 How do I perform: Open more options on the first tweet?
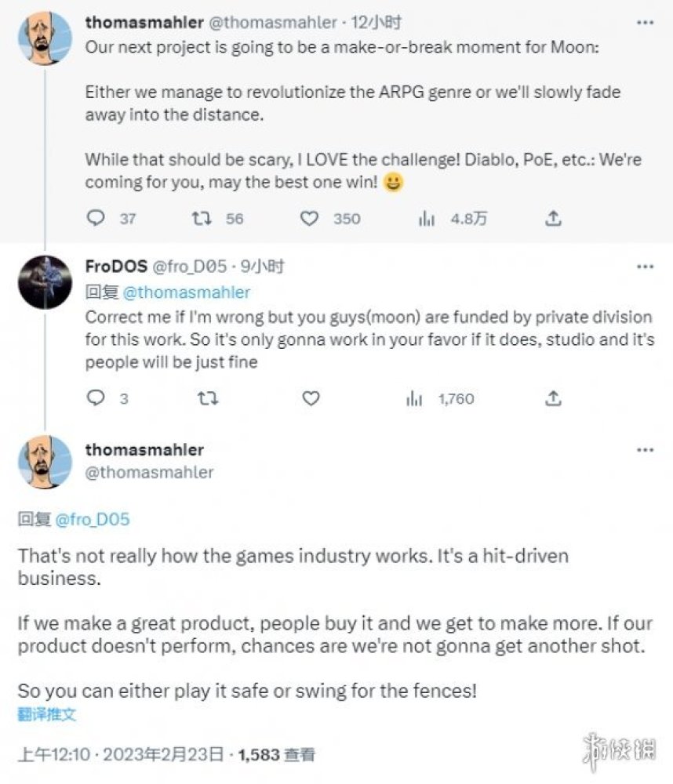(x=645, y=24)
